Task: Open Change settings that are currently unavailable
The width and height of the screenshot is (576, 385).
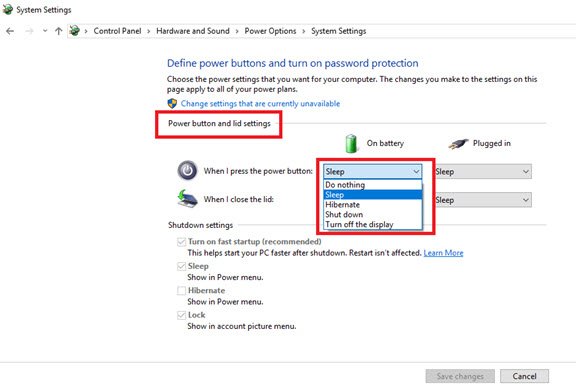Action: [x=260, y=104]
